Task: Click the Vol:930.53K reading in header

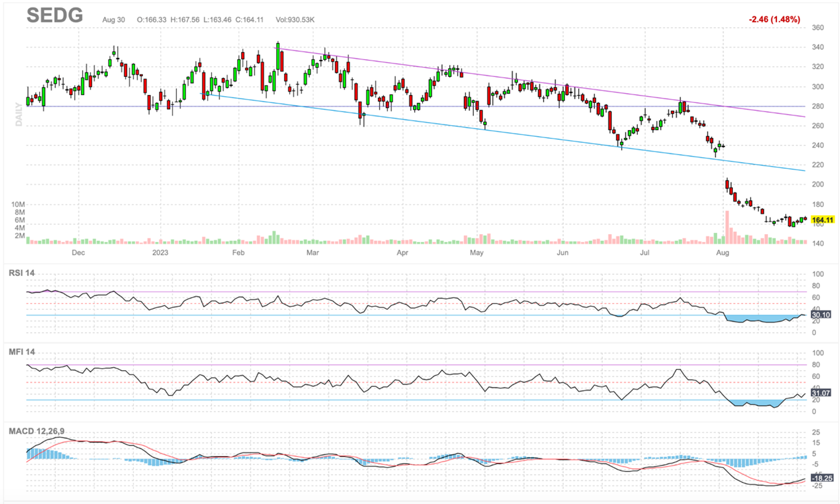Action: [x=295, y=20]
